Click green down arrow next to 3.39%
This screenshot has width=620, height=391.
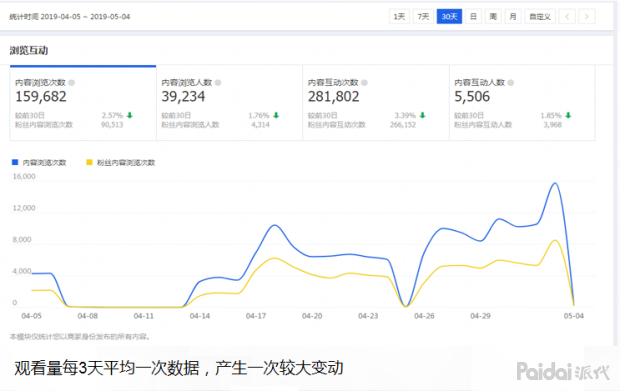[x=422, y=115]
